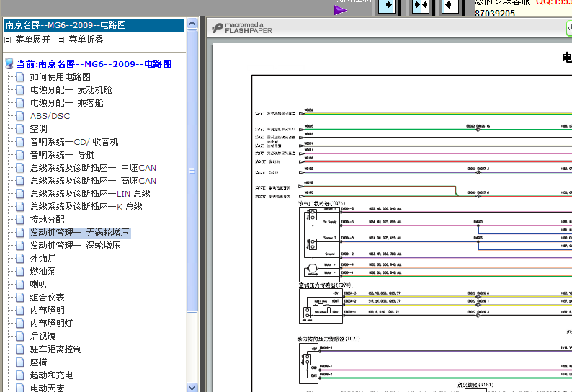Click the expand-right panel arrow button
572x392 pixels.
(387, 6)
